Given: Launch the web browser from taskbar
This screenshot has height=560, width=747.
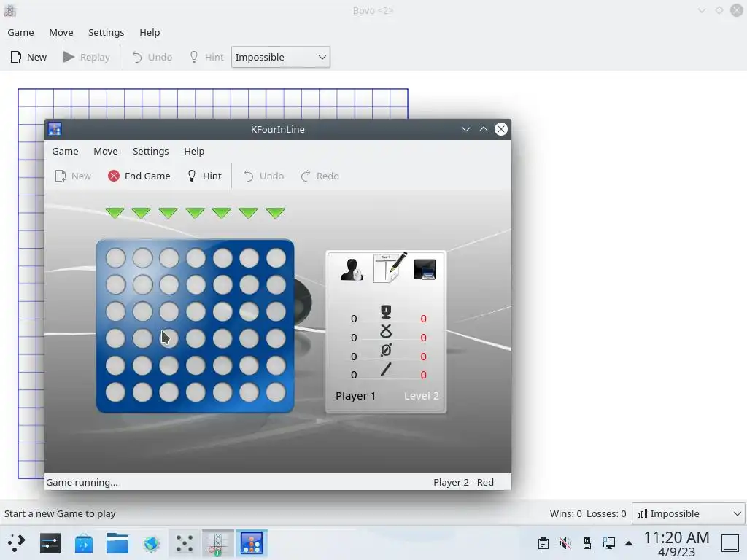Looking at the screenshot, I should [151, 542].
